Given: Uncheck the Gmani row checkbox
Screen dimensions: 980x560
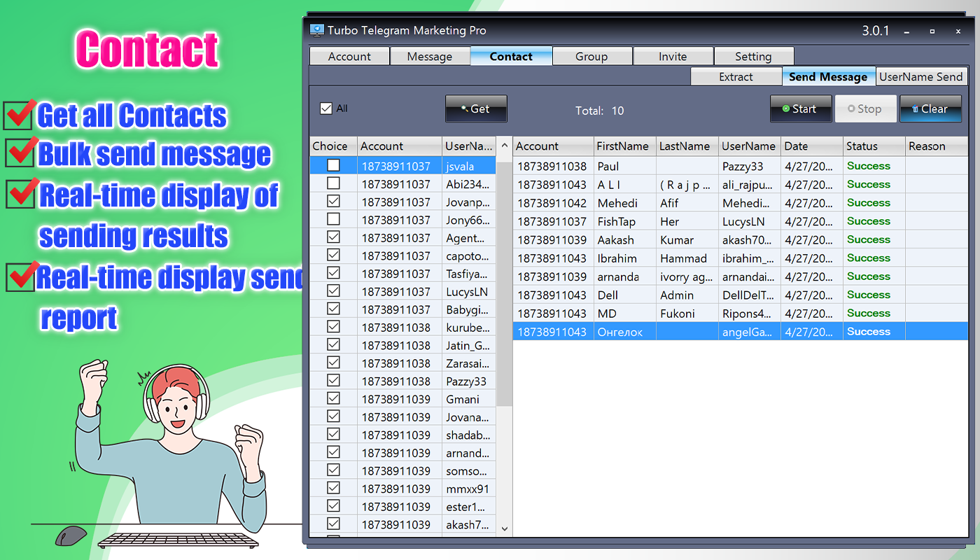Looking at the screenshot, I should [x=333, y=399].
